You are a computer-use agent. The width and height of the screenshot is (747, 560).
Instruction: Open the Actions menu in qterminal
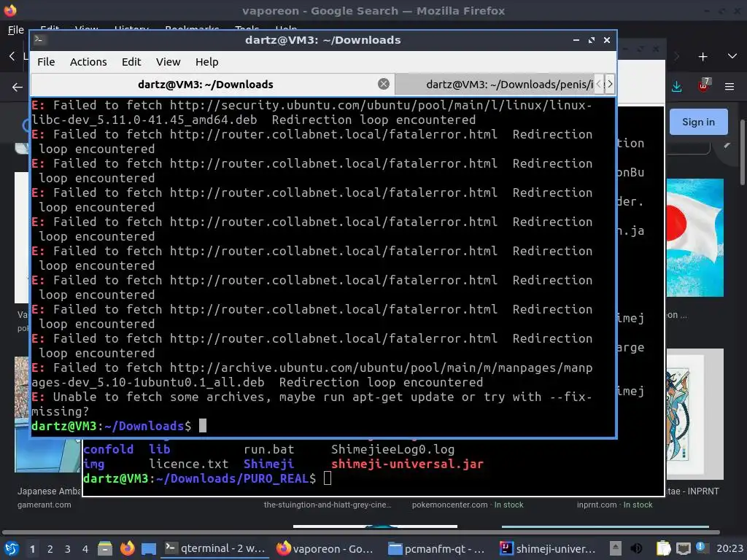pos(88,62)
